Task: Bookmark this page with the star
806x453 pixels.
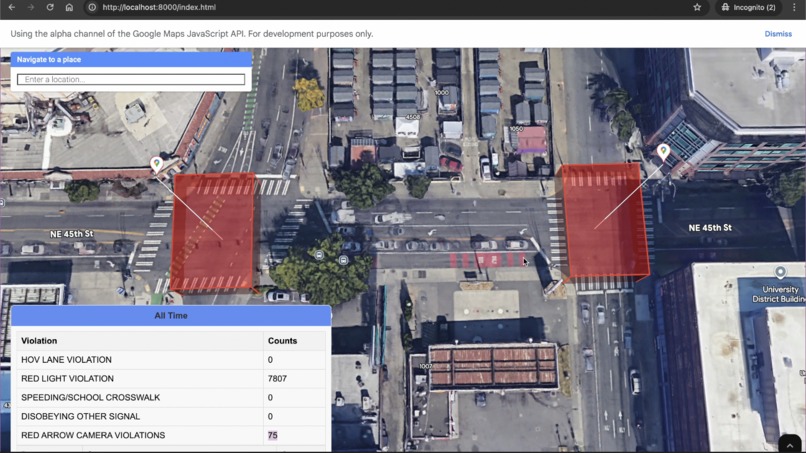Action: [x=697, y=7]
